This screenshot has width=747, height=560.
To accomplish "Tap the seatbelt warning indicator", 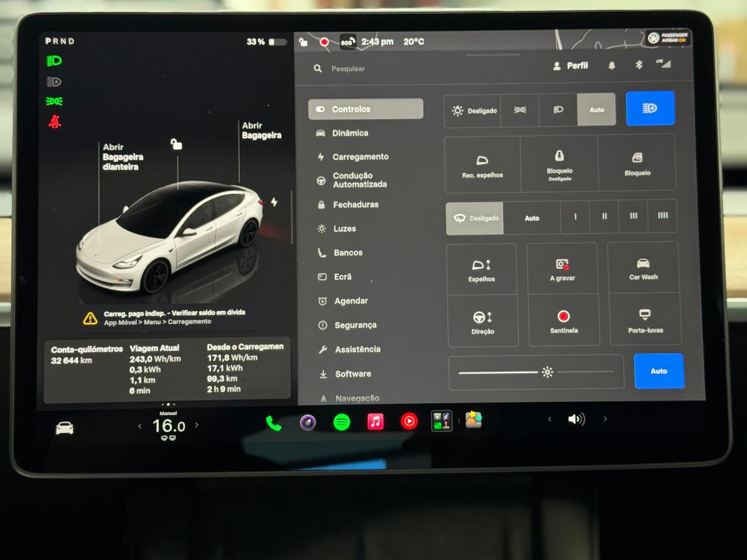I will click(x=55, y=121).
